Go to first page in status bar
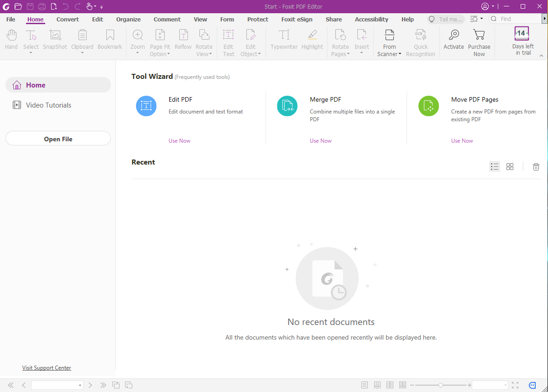 click(x=11, y=385)
